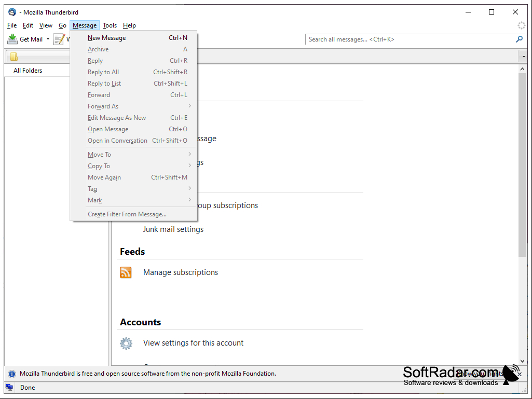Expand the Tag submenu
The image size is (532, 399).
[189, 188]
